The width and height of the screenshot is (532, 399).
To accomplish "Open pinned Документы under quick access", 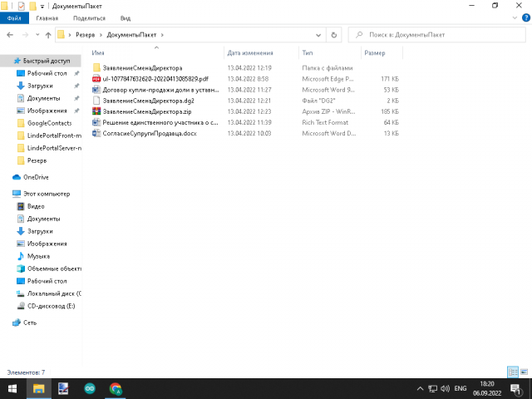I will coord(44,98).
